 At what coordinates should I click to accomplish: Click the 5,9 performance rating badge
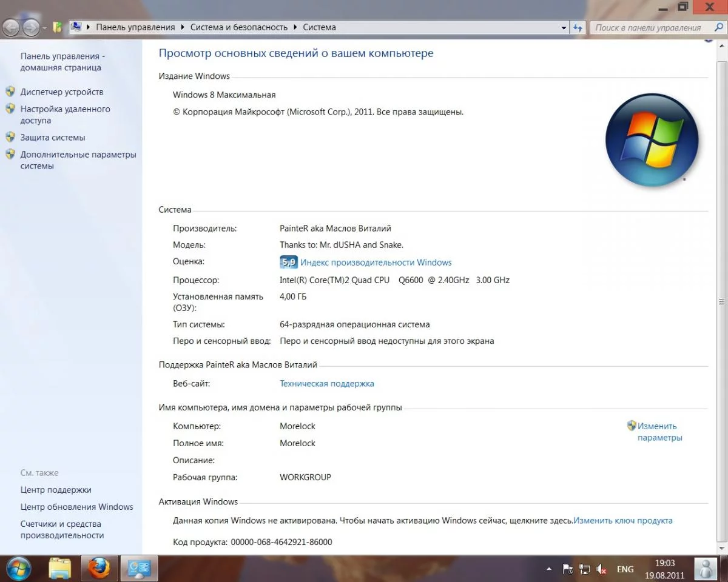point(289,263)
